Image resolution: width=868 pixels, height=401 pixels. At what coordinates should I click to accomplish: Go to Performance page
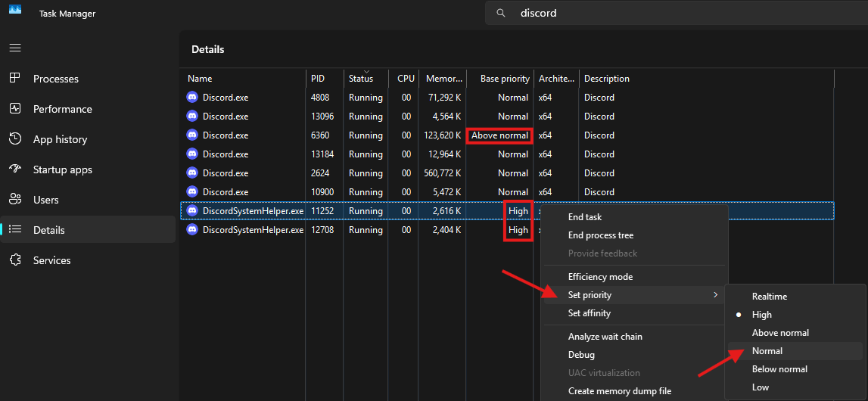pyautogui.click(x=88, y=109)
